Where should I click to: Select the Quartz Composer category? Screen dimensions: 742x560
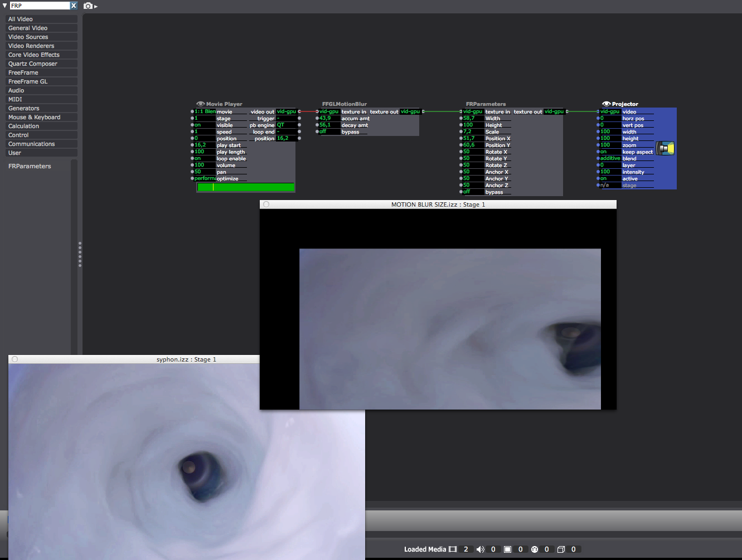tap(41, 64)
